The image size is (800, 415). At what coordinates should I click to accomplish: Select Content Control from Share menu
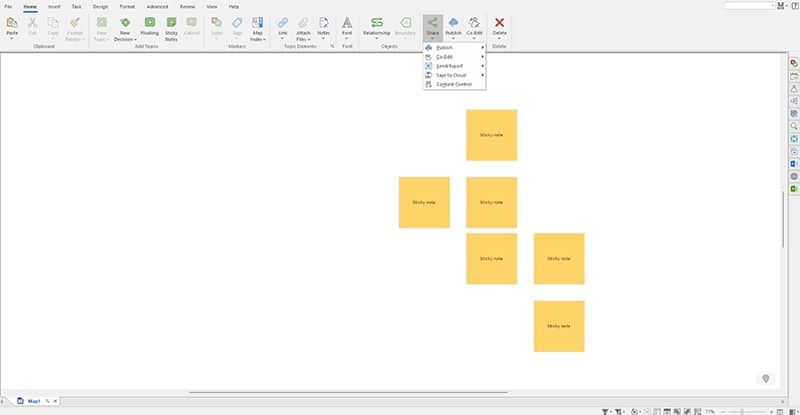click(x=453, y=84)
